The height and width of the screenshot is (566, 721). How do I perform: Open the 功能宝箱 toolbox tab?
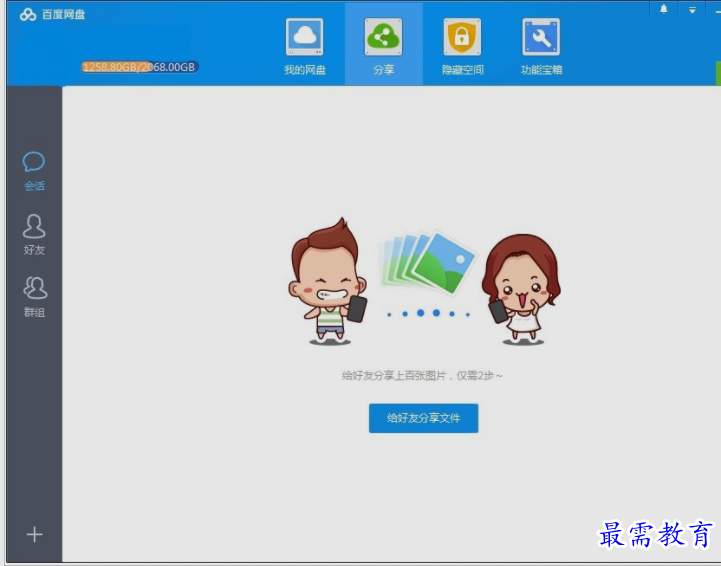tap(541, 46)
